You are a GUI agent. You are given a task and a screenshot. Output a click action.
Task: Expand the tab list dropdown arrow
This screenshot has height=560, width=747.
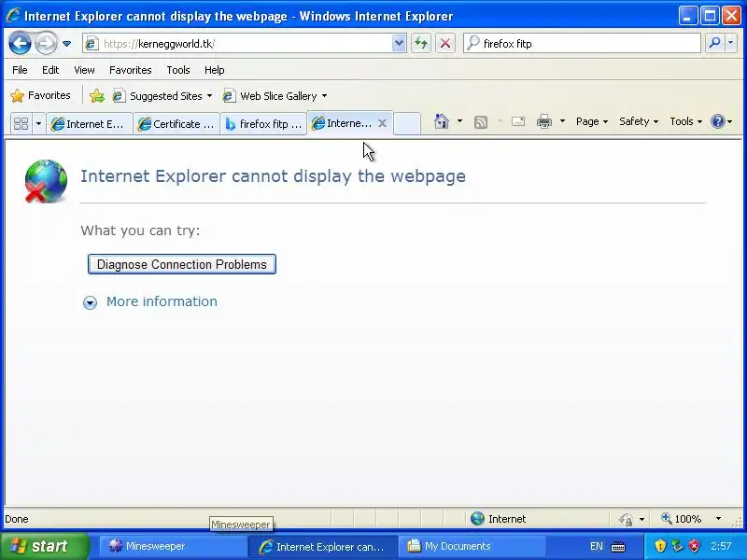38,124
